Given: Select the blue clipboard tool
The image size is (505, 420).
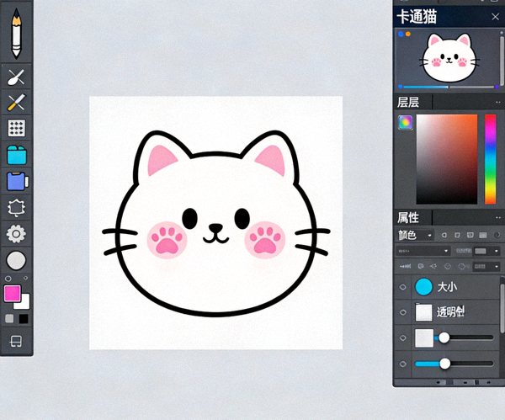Looking at the screenshot, I should click(x=17, y=181).
